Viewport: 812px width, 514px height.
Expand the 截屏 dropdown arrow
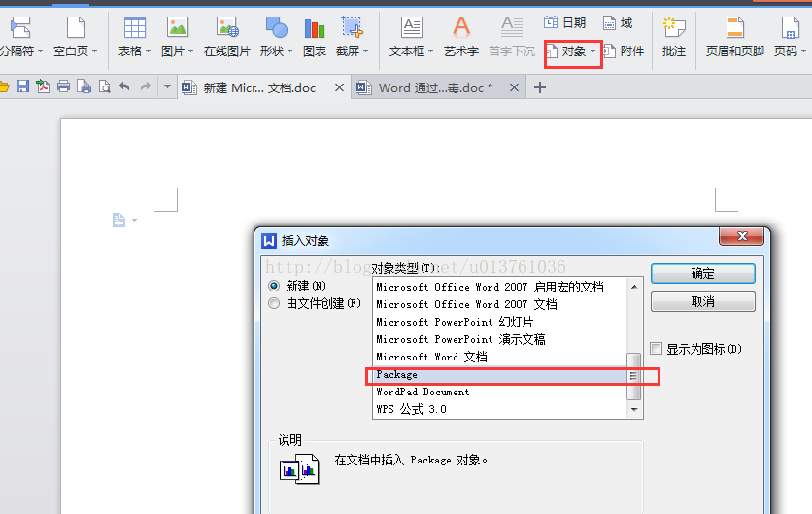coord(365,51)
